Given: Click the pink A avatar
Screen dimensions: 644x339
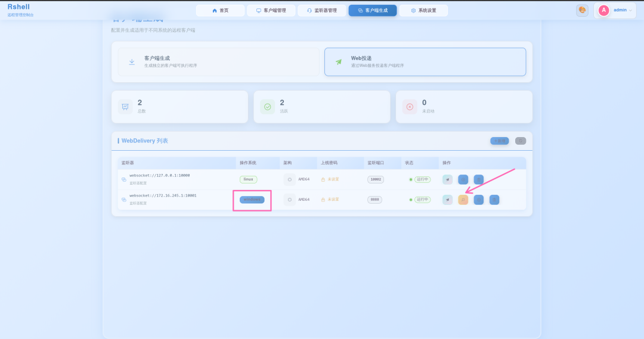Looking at the screenshot, I should click(603, 10).
